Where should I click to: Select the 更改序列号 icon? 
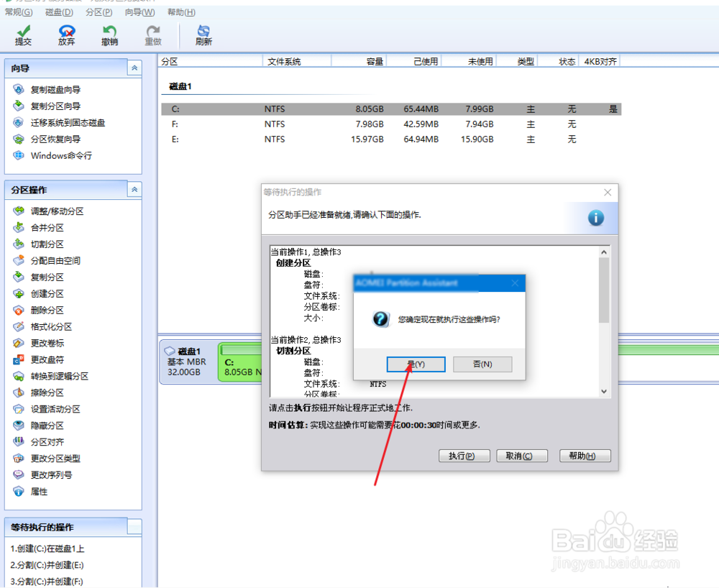[19, 475]
